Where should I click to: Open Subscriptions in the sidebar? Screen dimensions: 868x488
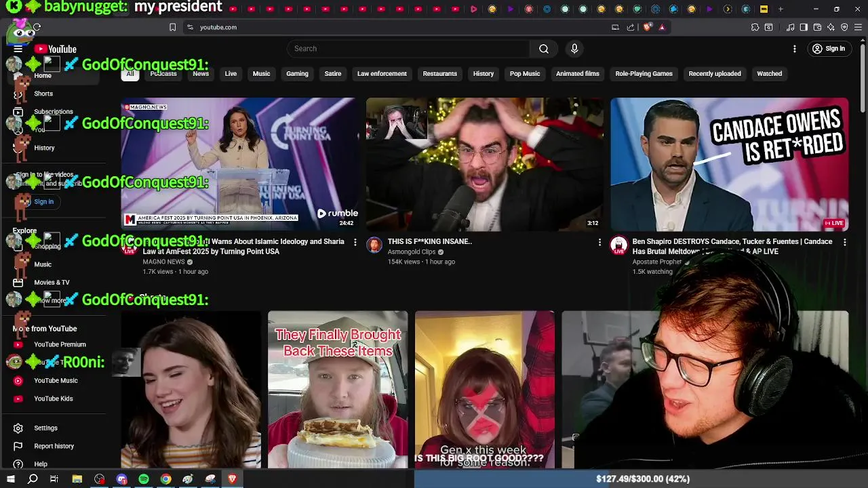click(53, 112)
